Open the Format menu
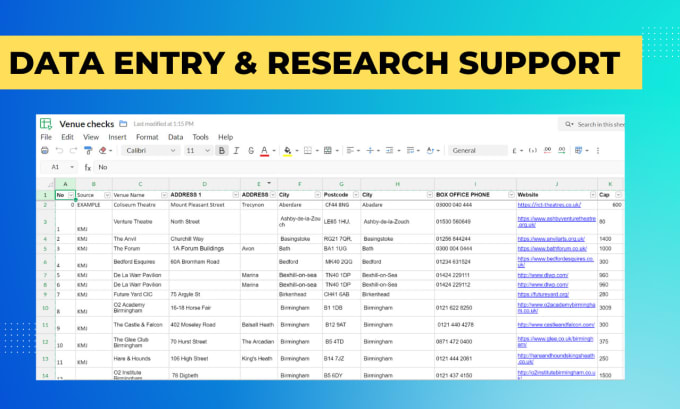Image resolution: width=680 pixels, height=409 pixels. click(x=147, y=137)
